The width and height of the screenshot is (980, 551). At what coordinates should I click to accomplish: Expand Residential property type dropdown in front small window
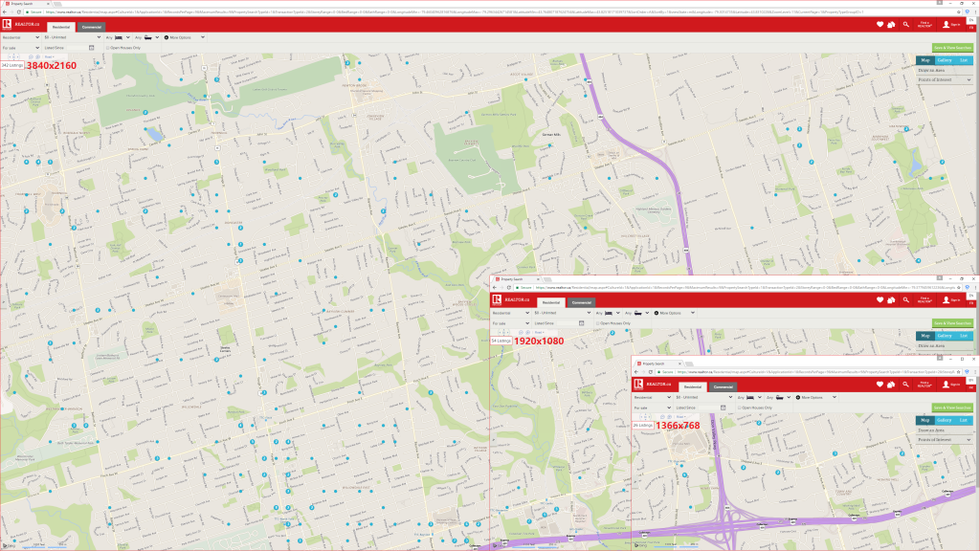(652, 397)
